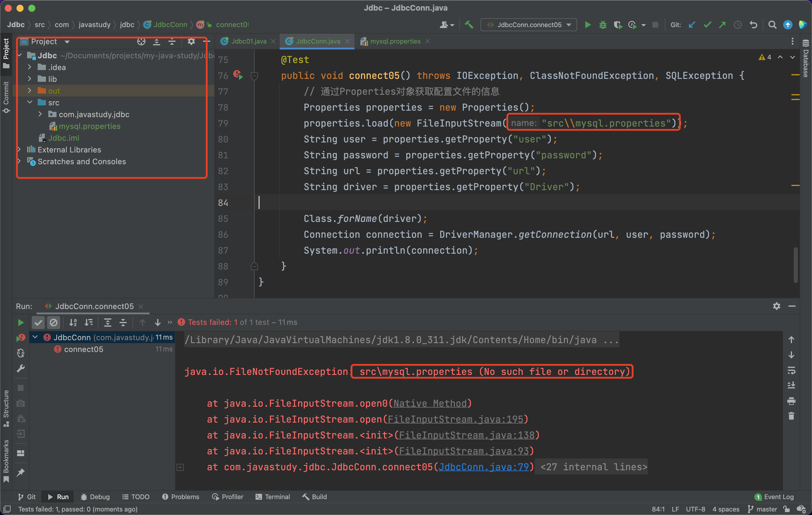
Task: Start debugging with the bug icon in toolbar
Action: click(x=603, y=25)
